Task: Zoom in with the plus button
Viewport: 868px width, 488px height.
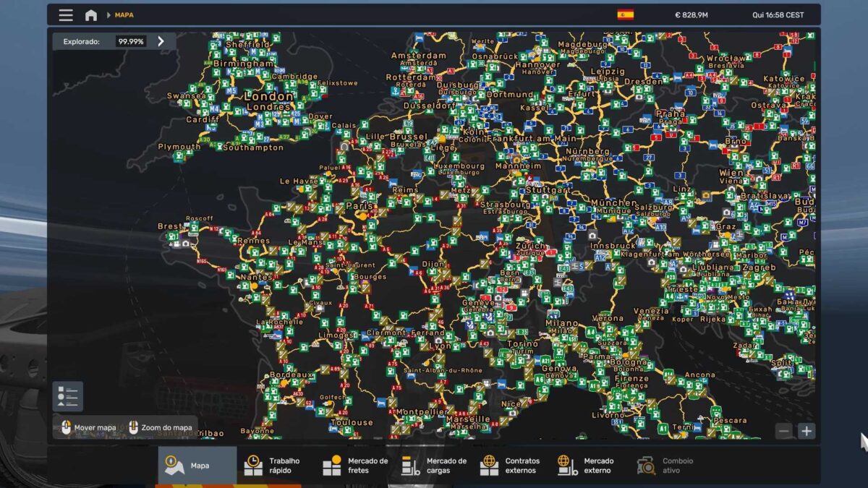Action: point(806,431)
